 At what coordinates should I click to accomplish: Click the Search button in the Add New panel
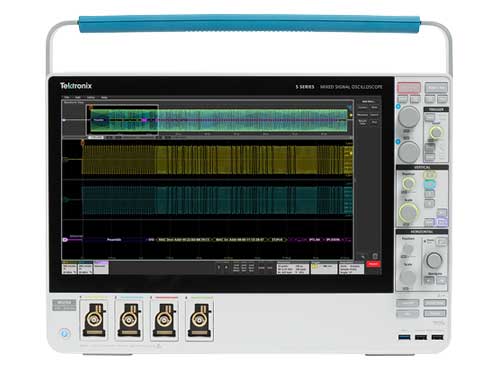[374, 115]
